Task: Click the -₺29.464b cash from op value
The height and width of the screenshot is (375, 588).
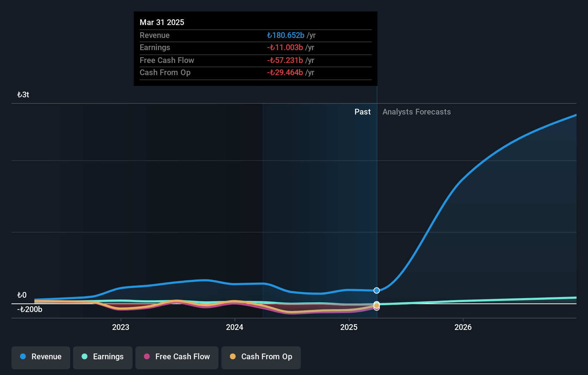Action: pyautogui.click(x=285, y=73)
